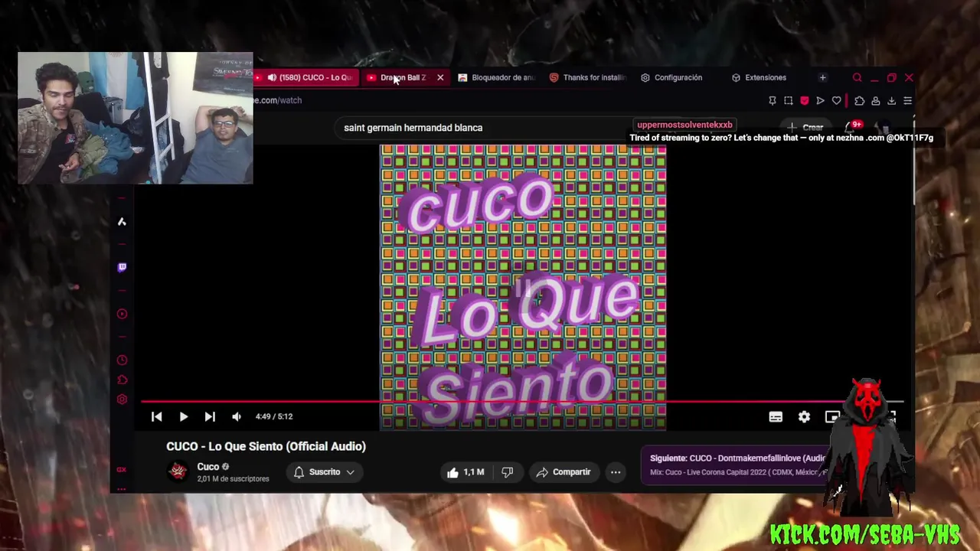Switch to the Thanks for installing tab
980x551 pixels.
click(x=587, y=77)
